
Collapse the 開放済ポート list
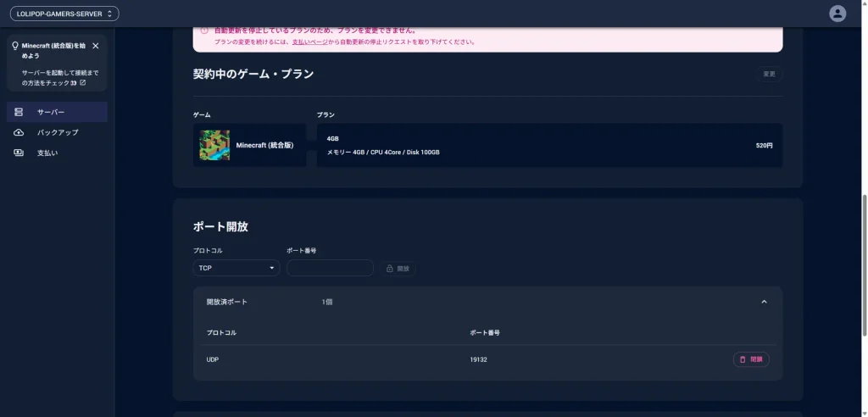click(x=764, y=302)
